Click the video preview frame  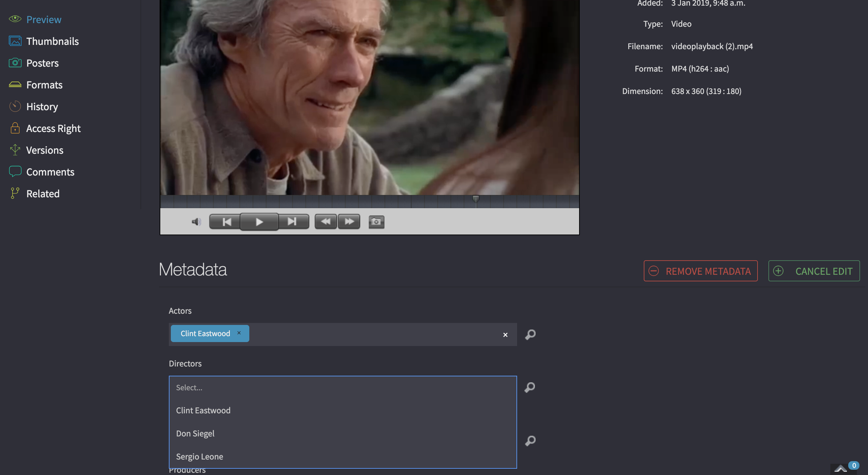370,97
